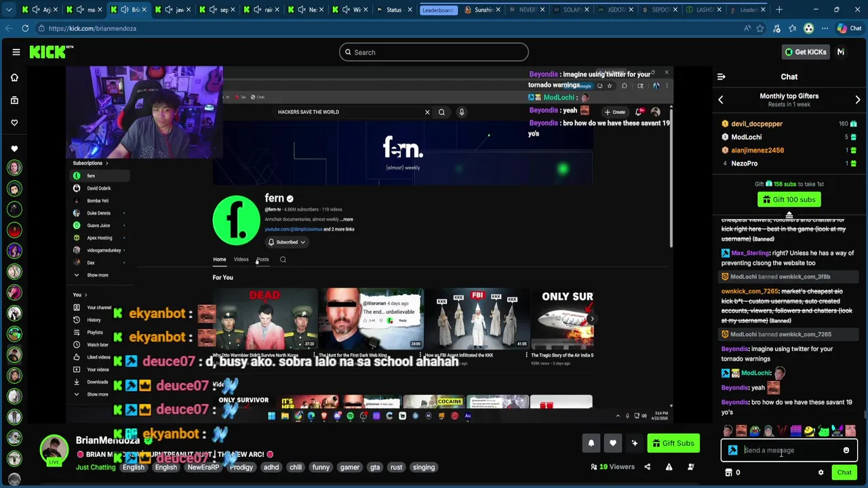This screenshot has width=868, height=488.
Task: Send message with Chat button
Action: pyautogui.click(x=844, y=472)
